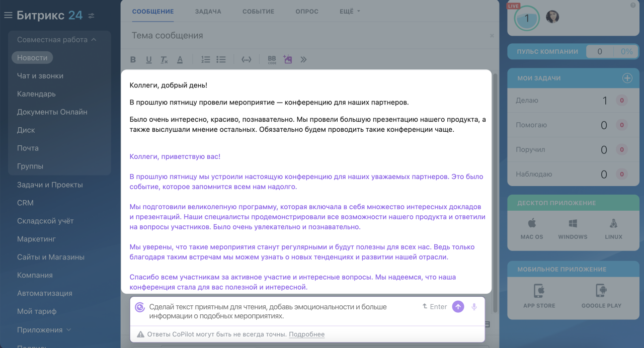Image resolution: width=644 pixels, height=348 pixels.
Task: Switch to the Опрос tab
Action: pos(307,12)
